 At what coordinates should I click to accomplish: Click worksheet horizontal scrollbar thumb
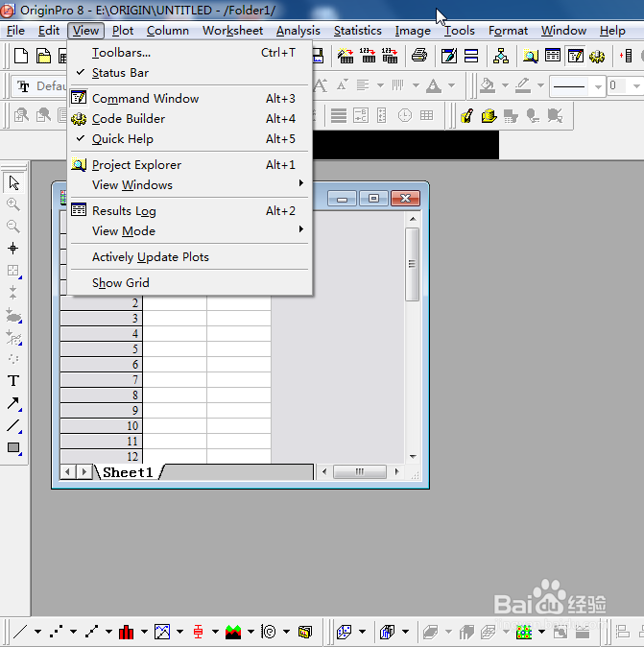click(360, 471)
